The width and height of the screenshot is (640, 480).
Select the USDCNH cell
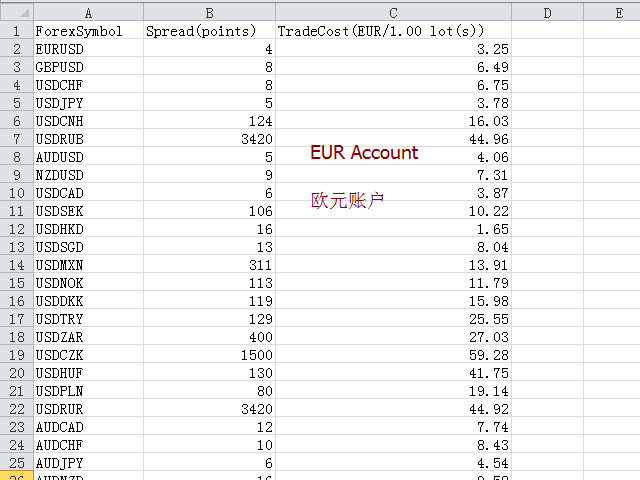pyautogui.click(x=89, y=121)
